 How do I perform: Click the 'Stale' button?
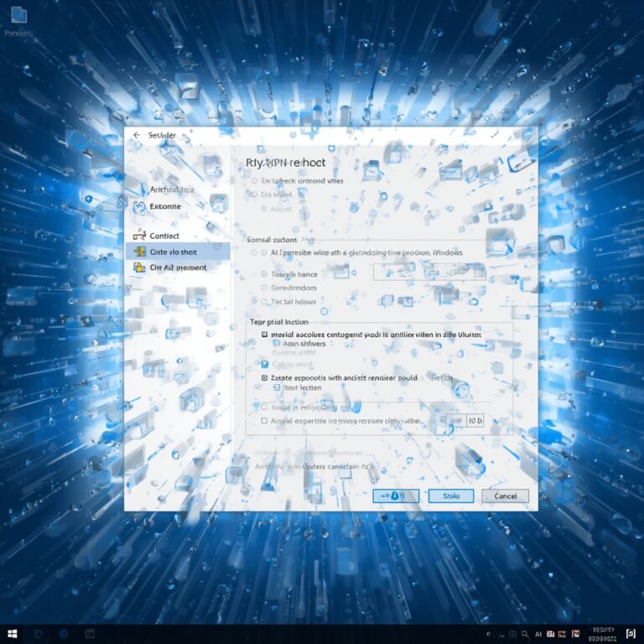(x=451, y=496)
